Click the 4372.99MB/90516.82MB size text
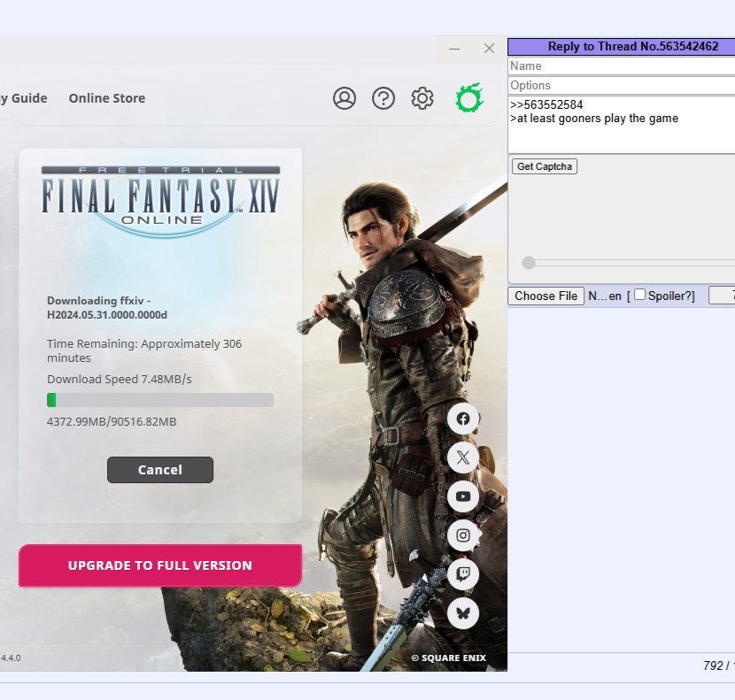Screen dimensions: 735x700 point(112,422)
